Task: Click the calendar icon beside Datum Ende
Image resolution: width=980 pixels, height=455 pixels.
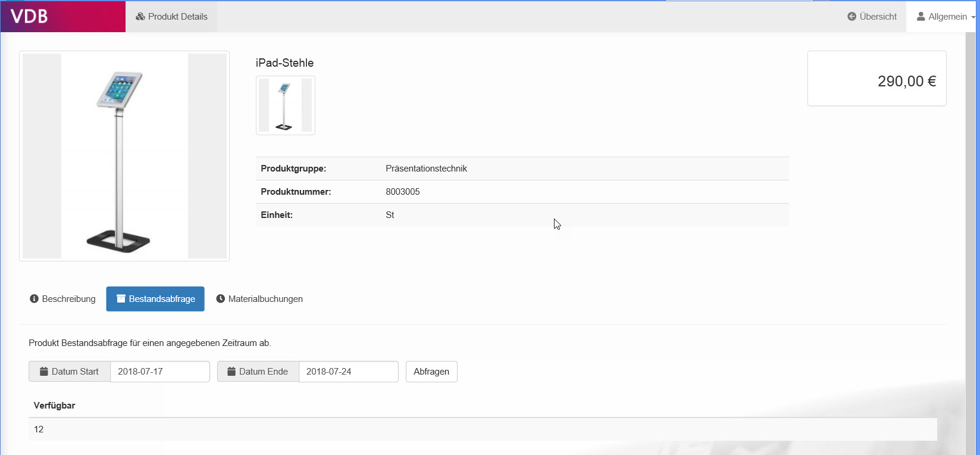Action: (231, 372)
